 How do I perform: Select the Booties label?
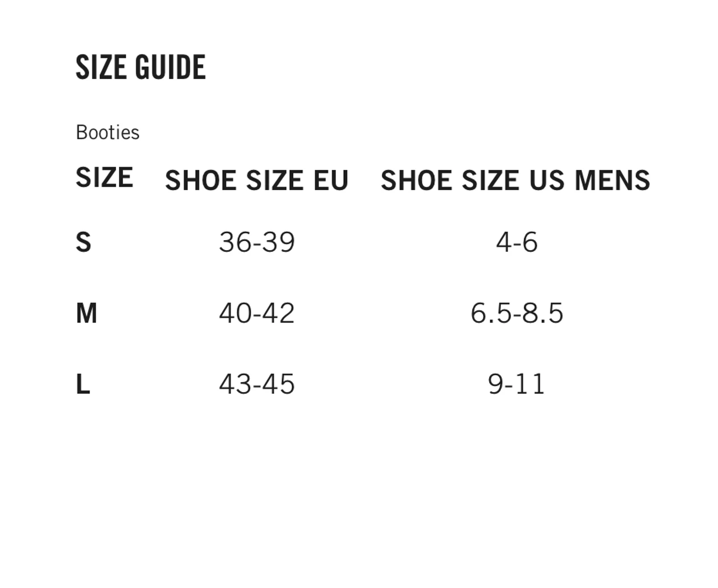[108, 132]
